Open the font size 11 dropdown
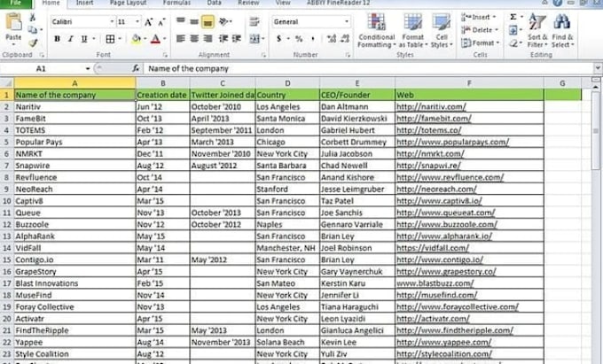 tap(137, 22)
